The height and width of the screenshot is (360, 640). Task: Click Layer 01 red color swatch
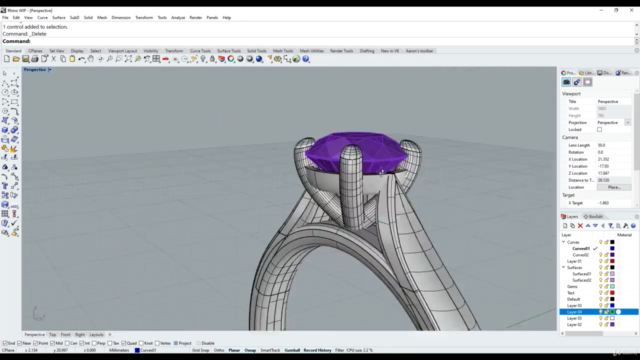click(x=612, y=261)
